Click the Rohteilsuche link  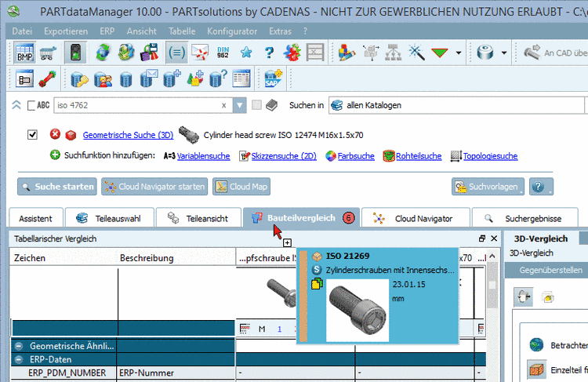click(419, 156)
